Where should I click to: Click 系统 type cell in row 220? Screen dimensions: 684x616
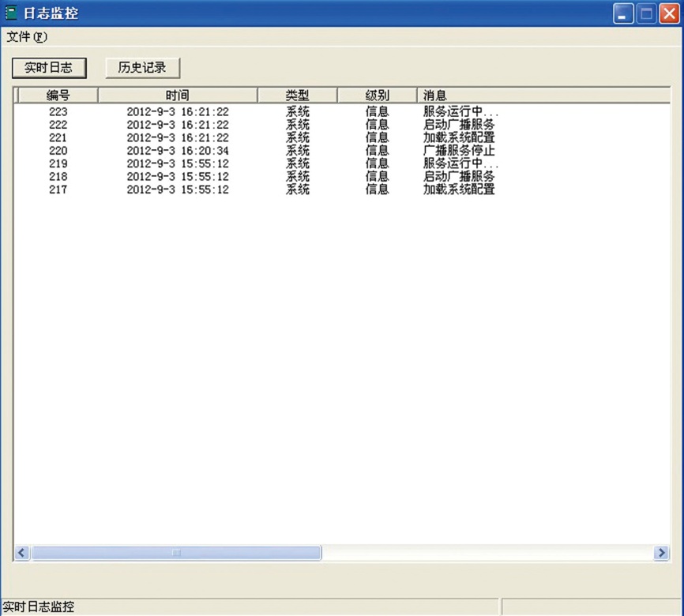click(298, 151)
